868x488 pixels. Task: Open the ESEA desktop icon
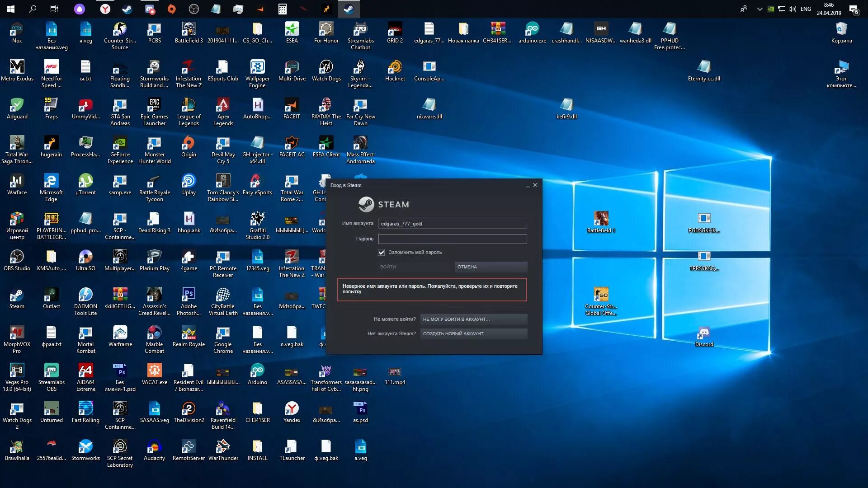(292, 33)
